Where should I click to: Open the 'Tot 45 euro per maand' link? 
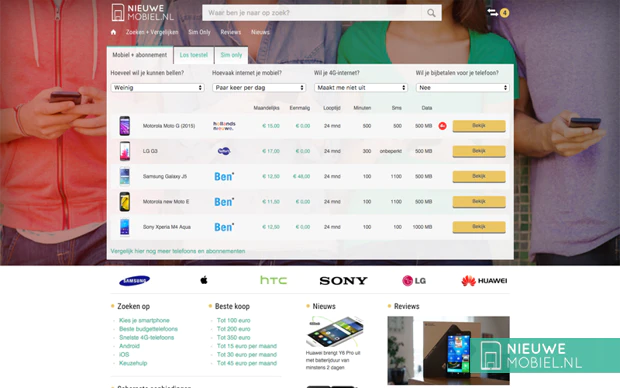247,363
